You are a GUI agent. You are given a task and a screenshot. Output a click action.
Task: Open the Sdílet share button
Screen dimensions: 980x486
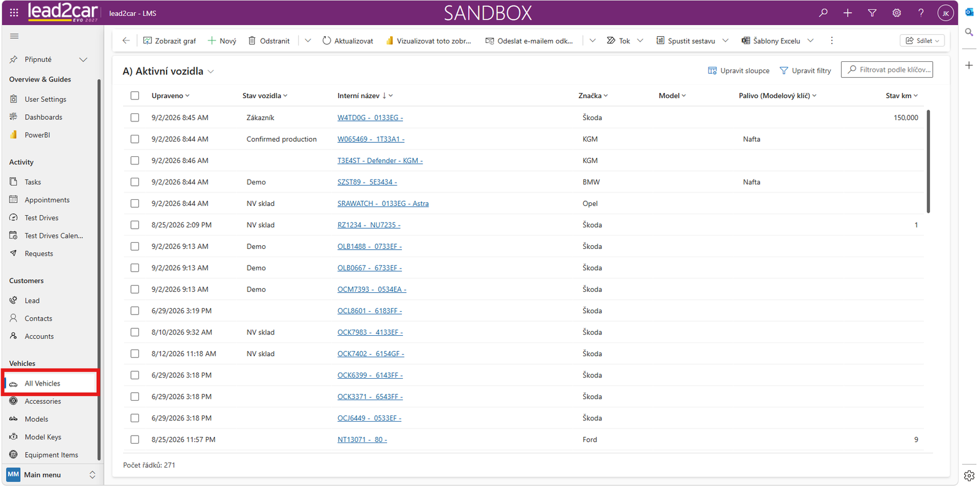[922, 40]
